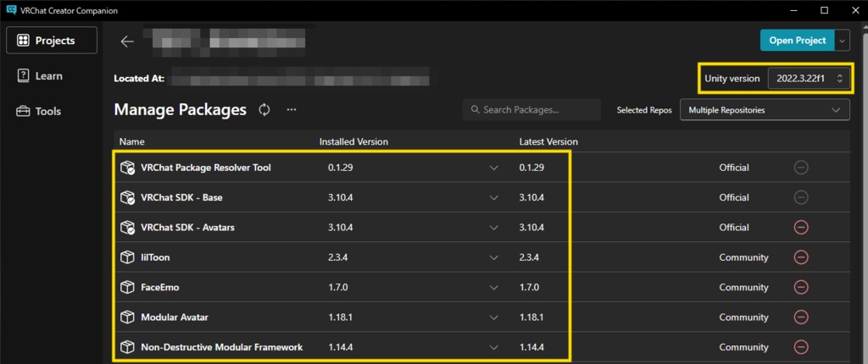Click the Modular Avatar package icon
868x364 pixels.
(127, 317)
